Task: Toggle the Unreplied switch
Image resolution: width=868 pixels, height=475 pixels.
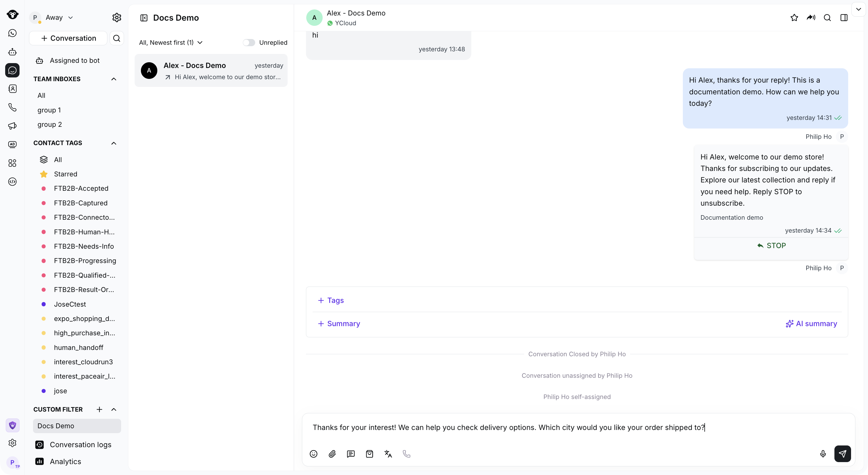Action: pyautogui.click(x=249, y=42)
